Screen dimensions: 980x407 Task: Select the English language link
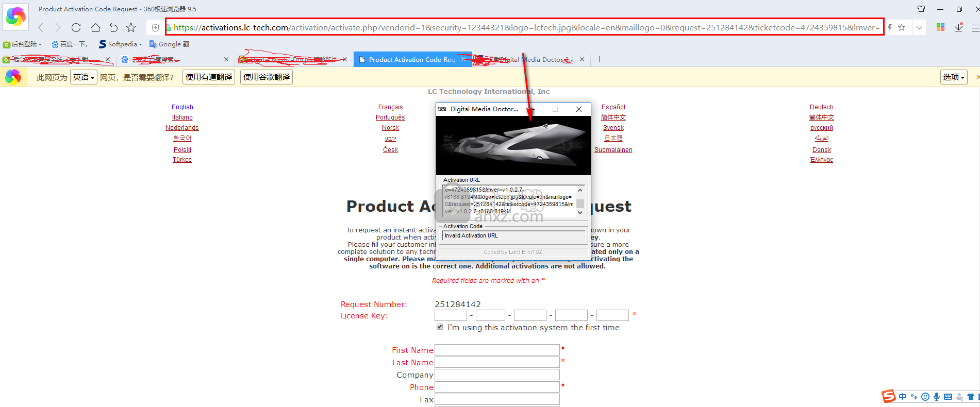(182, 107)
